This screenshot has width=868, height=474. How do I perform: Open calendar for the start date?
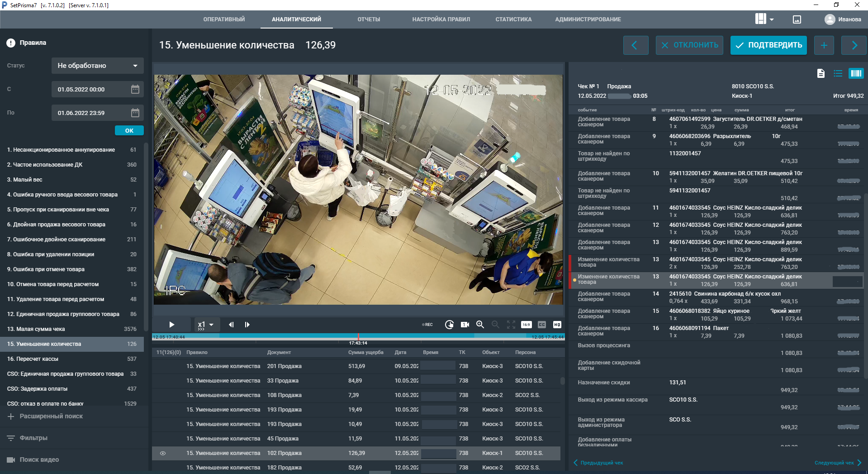click(135, 89)
